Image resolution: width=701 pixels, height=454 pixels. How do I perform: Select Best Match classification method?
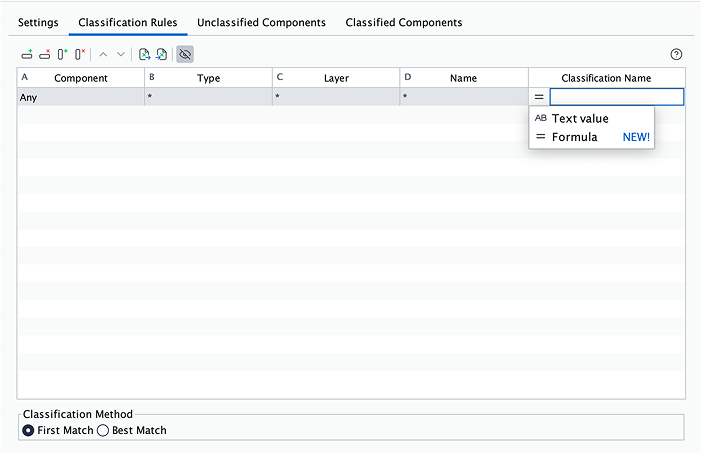point(103,430)
